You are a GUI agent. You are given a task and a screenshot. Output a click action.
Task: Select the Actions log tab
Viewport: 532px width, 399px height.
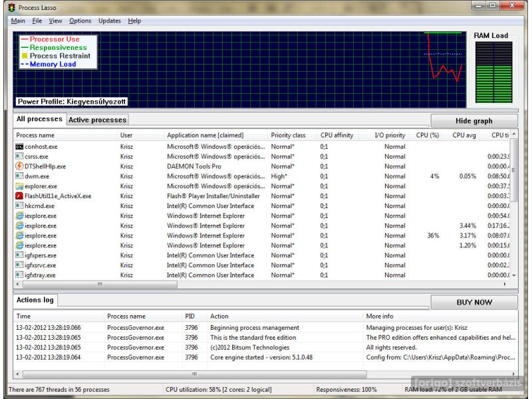(35, 300)
